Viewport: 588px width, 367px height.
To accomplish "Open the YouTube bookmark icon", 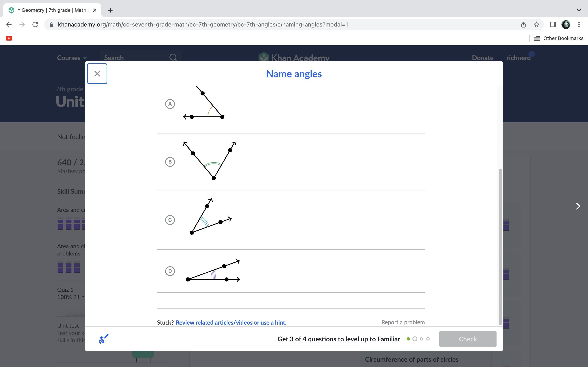I will coord(9,38).
